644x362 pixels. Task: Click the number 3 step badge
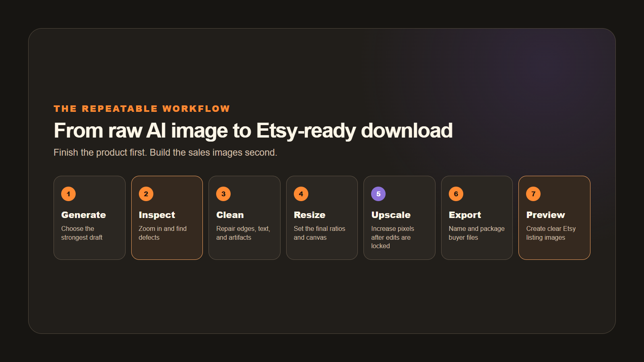(x=223, y=194)
